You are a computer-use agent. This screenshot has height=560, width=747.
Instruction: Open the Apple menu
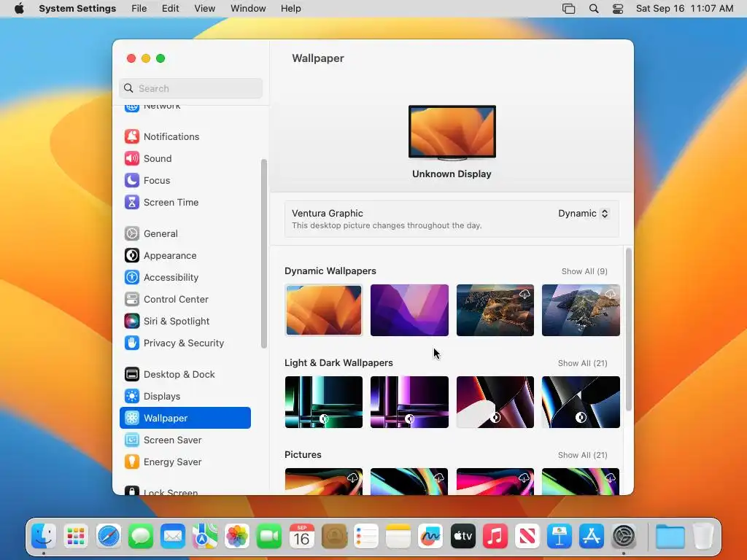click(19, 9)
